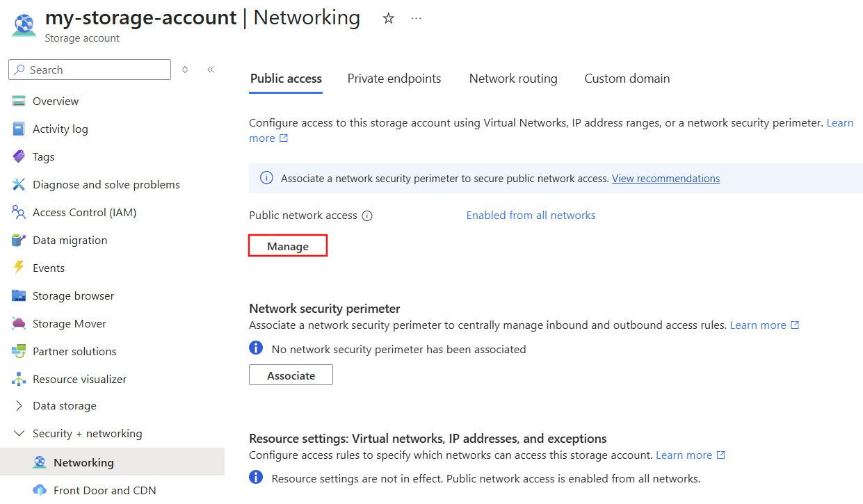Open the Network routing tab
The height and width of the screenshot is (504, 863).
(513, 79)
